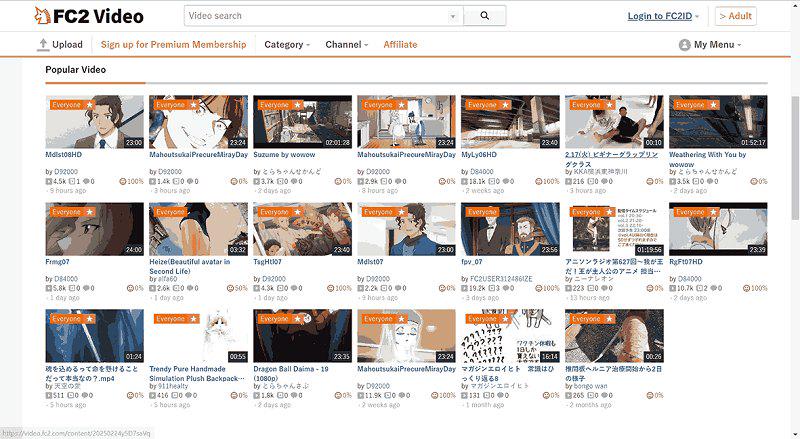Open the Mdlst08HD video title link
800x439 pixels.
pos(63,155)
